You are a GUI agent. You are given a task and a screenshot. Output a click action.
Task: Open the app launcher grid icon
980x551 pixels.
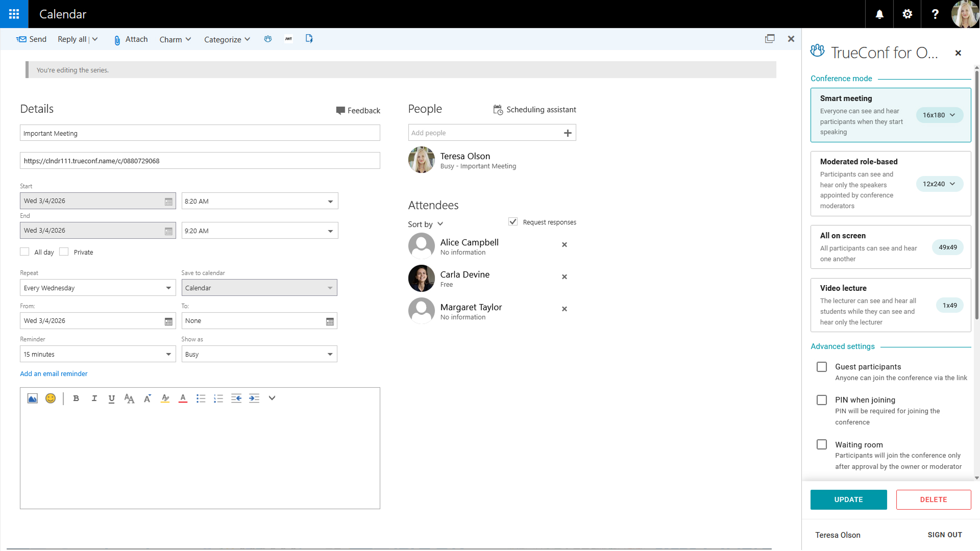click(14, 14)
